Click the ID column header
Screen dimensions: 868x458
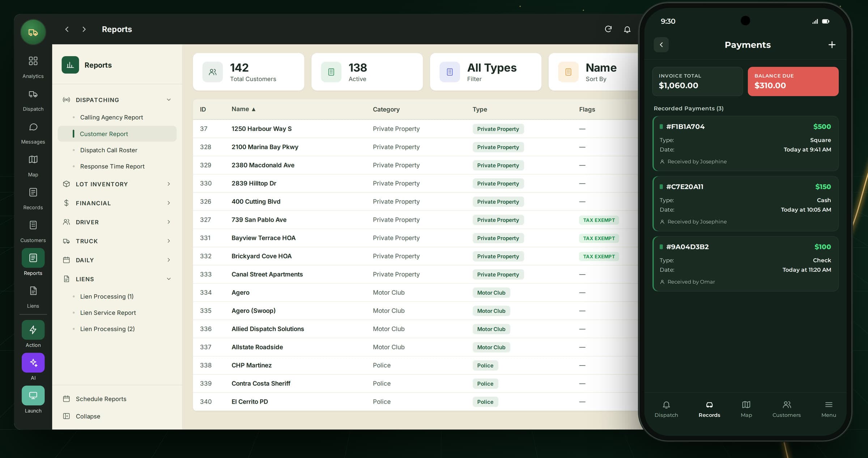tap(203, 109)
